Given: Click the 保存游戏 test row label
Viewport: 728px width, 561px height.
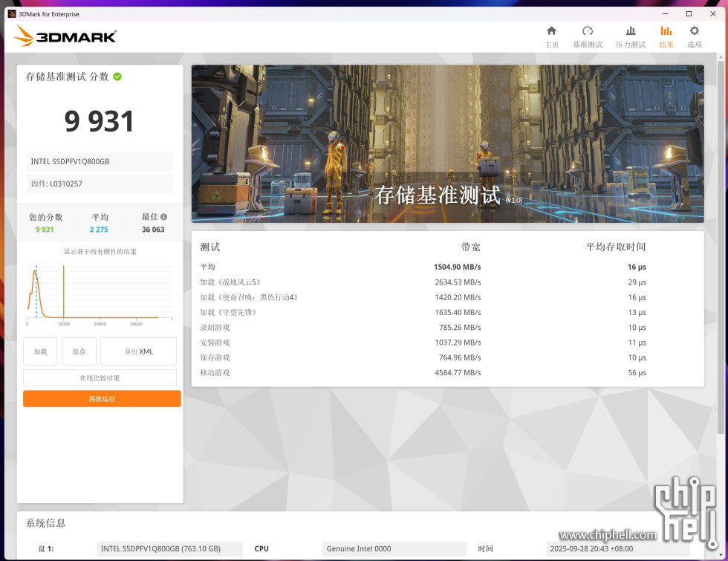Looking at the screenshot, I should [215, 357].
